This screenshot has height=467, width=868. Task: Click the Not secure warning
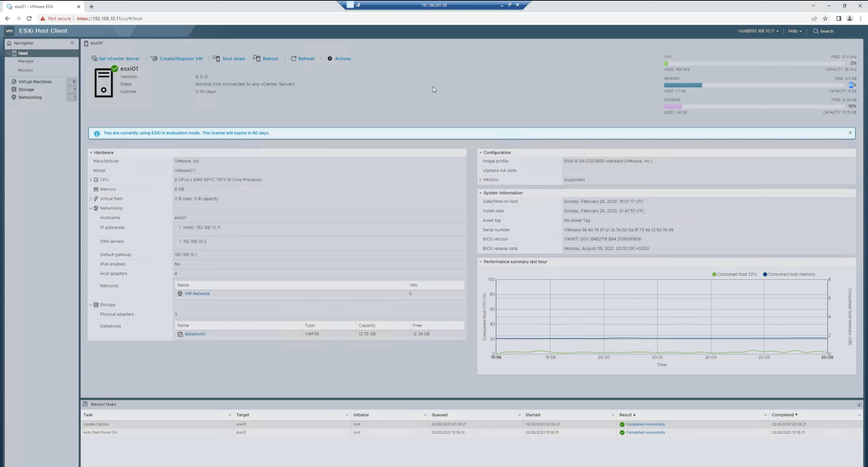click(56, 18)
